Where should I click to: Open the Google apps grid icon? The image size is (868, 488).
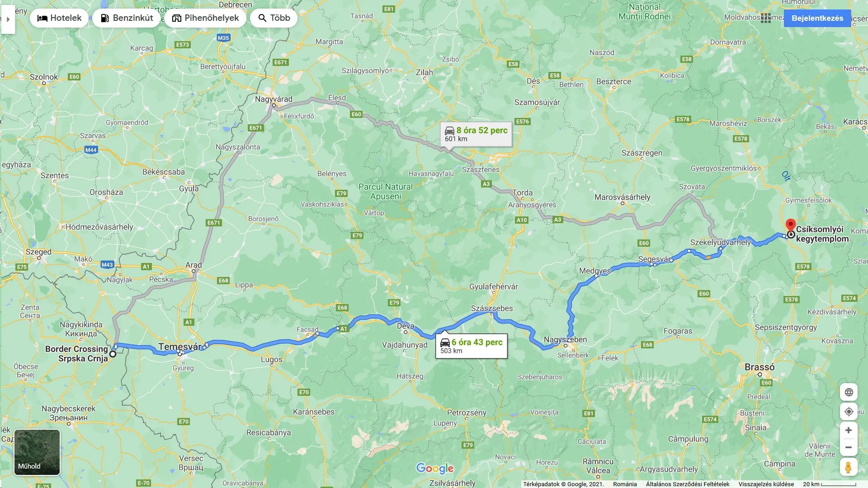click(x=766, y=18)
